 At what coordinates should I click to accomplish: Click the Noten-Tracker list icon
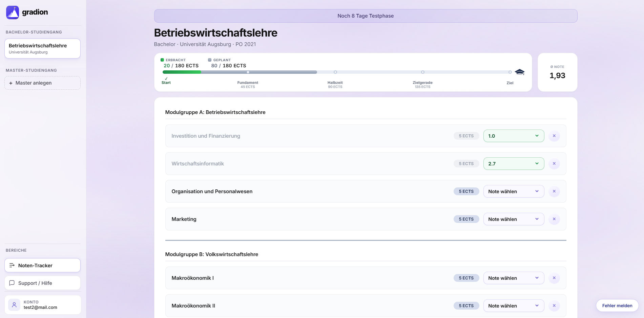[12, 265]
